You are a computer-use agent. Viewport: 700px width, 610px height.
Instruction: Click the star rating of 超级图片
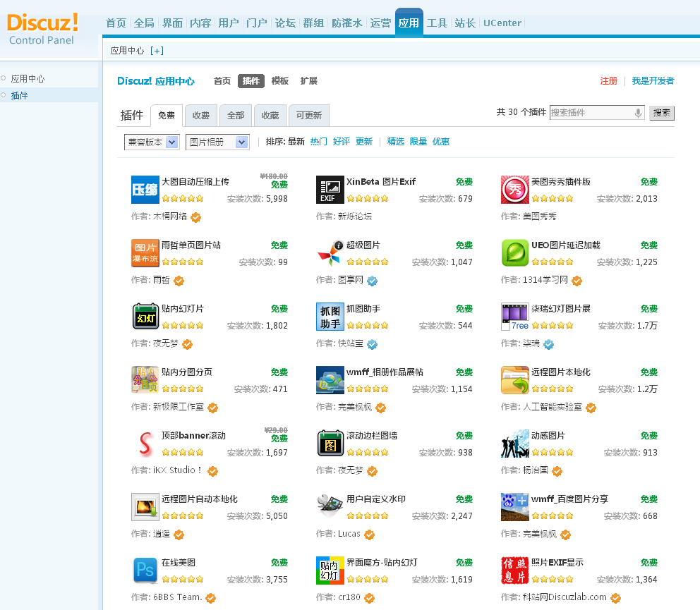(368, 262)
